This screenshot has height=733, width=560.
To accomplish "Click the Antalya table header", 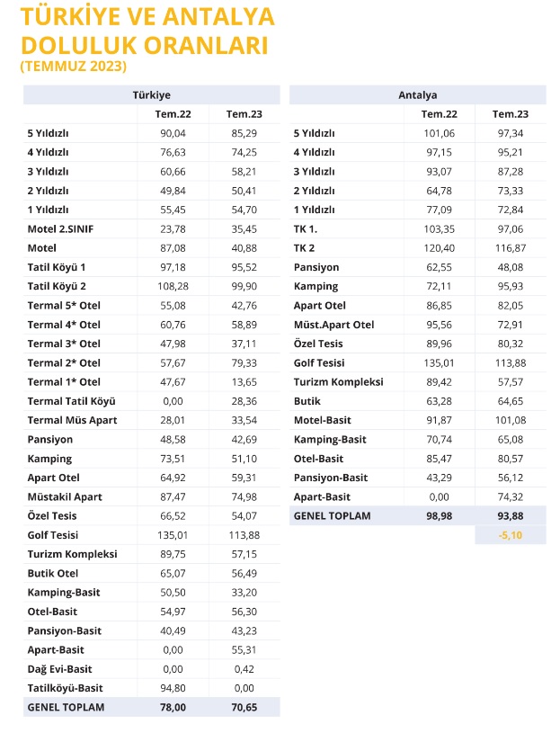I will [x=418, y=95].
